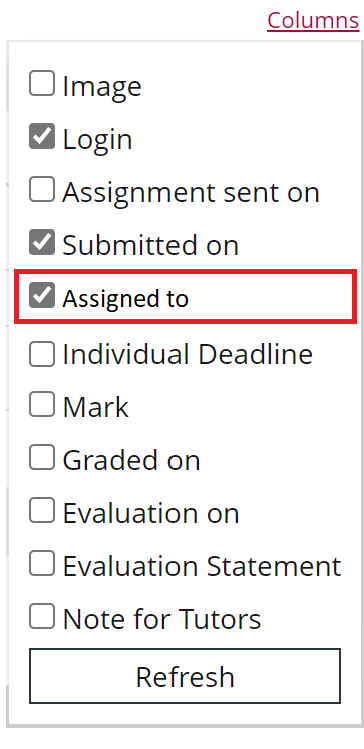
Task: Click the 'Individual Deadline' label text
Action: pyautogui.click(x=188, y=354)
